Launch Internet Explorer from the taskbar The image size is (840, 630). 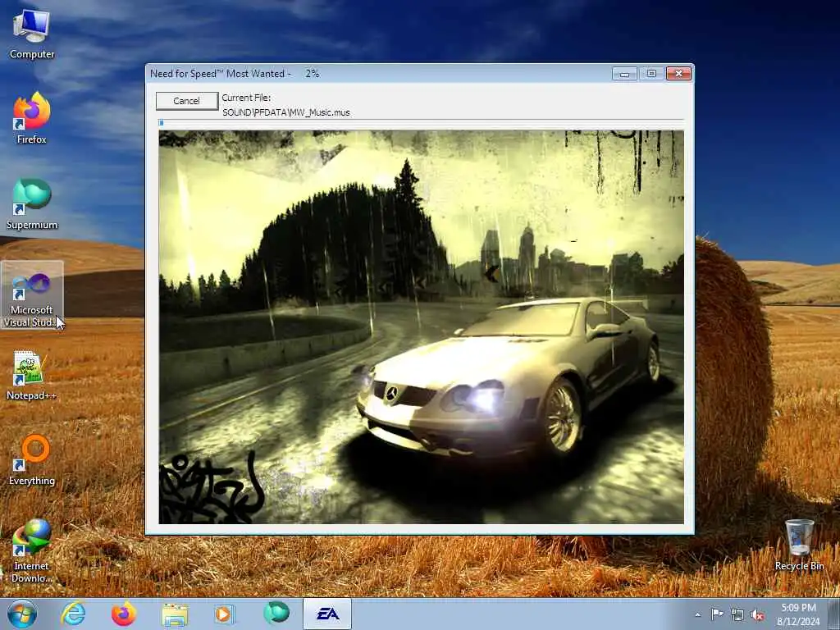coord(73,614)
